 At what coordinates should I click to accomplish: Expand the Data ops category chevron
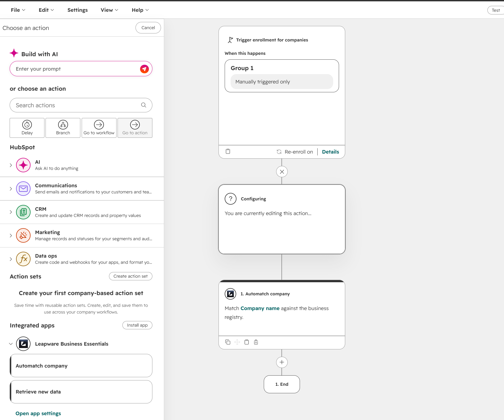tap(11, 259)
